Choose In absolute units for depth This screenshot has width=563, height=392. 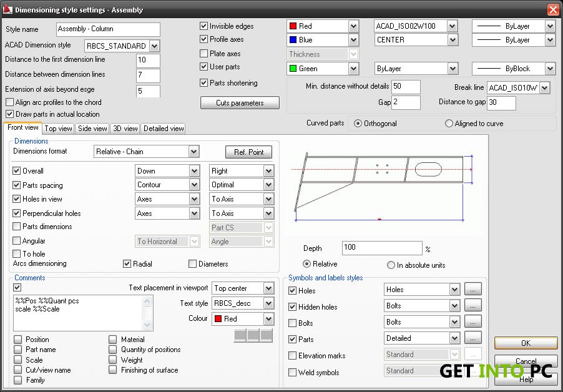click(391, 265)
